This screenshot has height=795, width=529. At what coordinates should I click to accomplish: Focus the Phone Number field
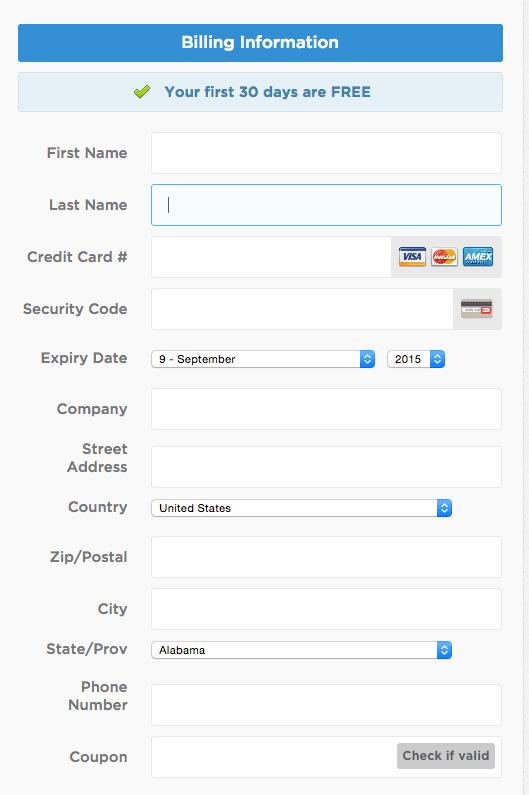(x=326, y=705)
